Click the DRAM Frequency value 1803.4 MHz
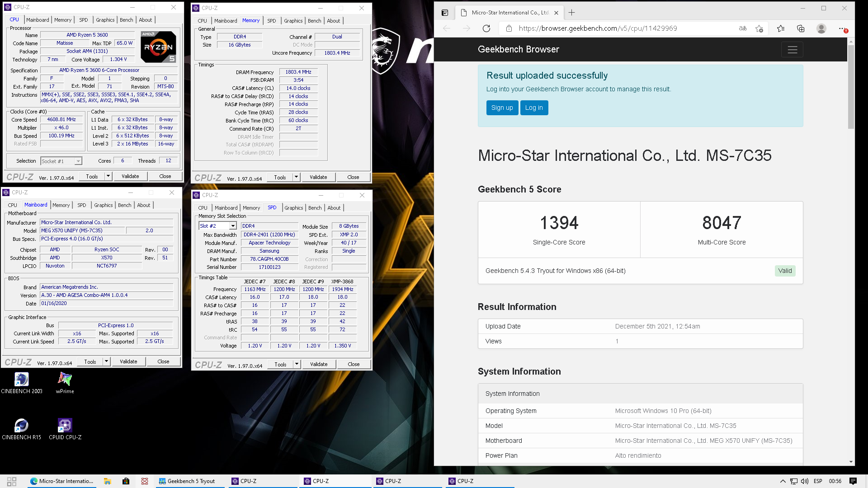The height and width of the screenshot is (488, 868). (298, 72)
